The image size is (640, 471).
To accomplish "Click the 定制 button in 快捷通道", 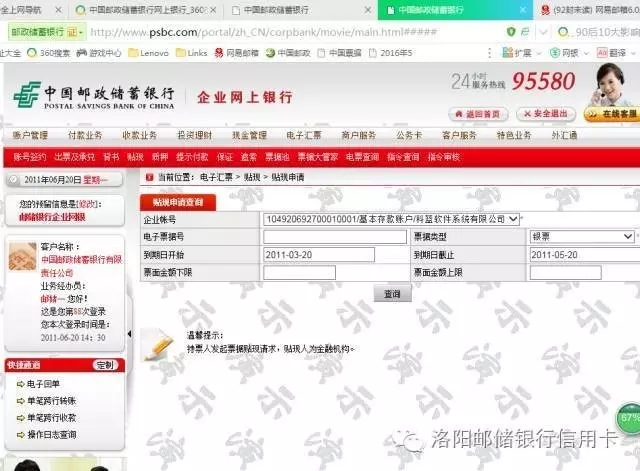I will click(104, 365).
